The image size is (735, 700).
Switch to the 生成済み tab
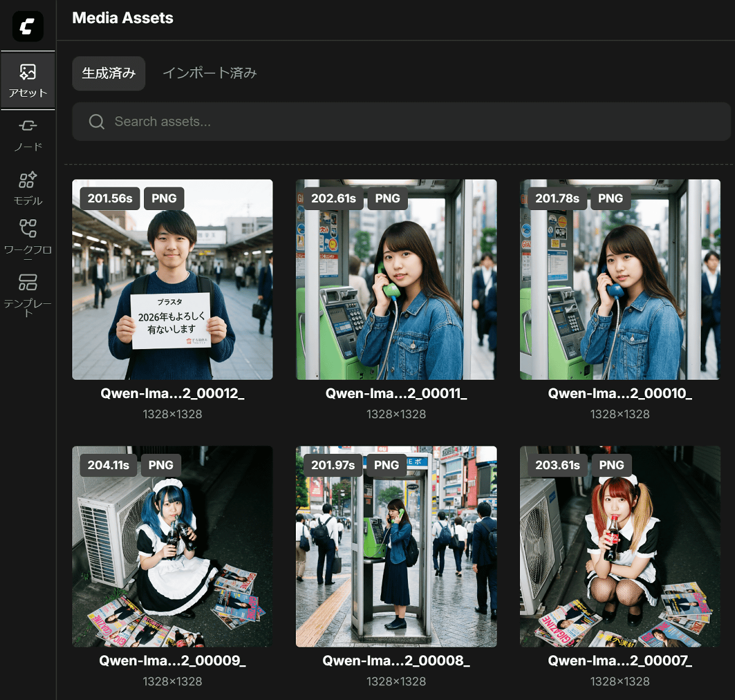tap(108, 73)
